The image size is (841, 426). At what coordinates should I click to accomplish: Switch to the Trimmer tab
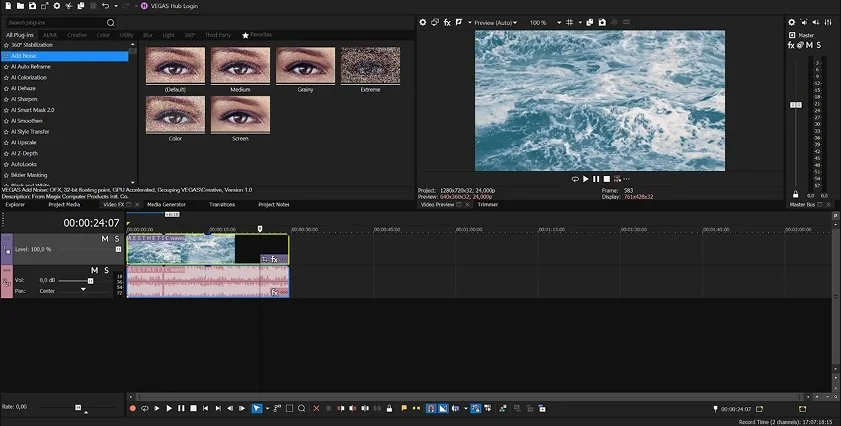pyautogui.click(x=488, y=204)
